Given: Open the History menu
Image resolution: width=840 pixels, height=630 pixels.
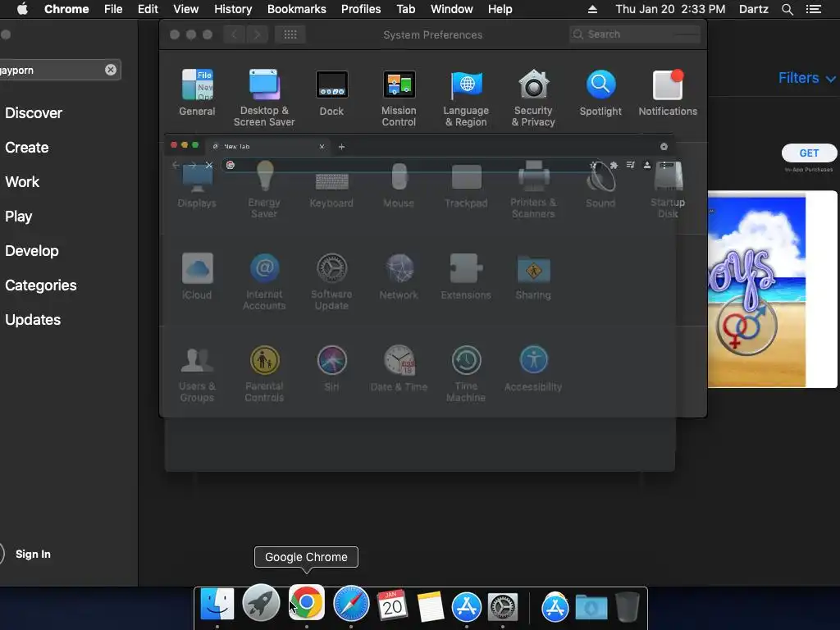Looking at the screenshot, I should point(233,9).
